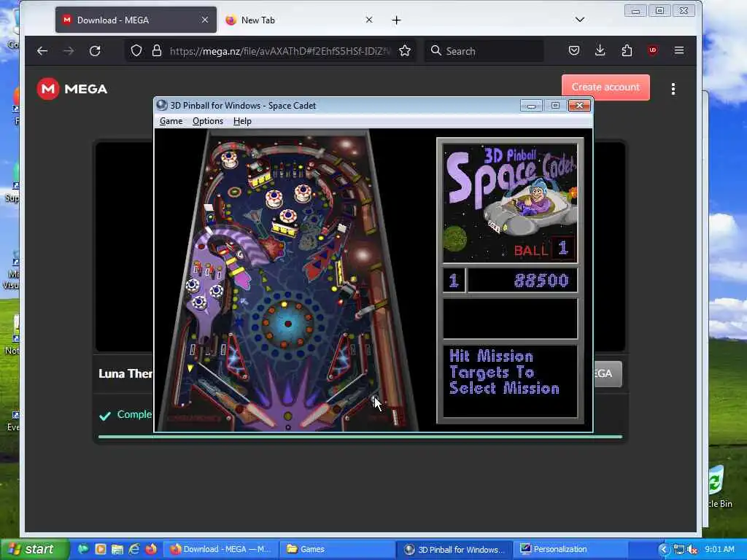The height and width of the screenshot is (560, 747).
Task: Focus the Firefox Search box
Action: pyautogui.click(x=484, y=51)
